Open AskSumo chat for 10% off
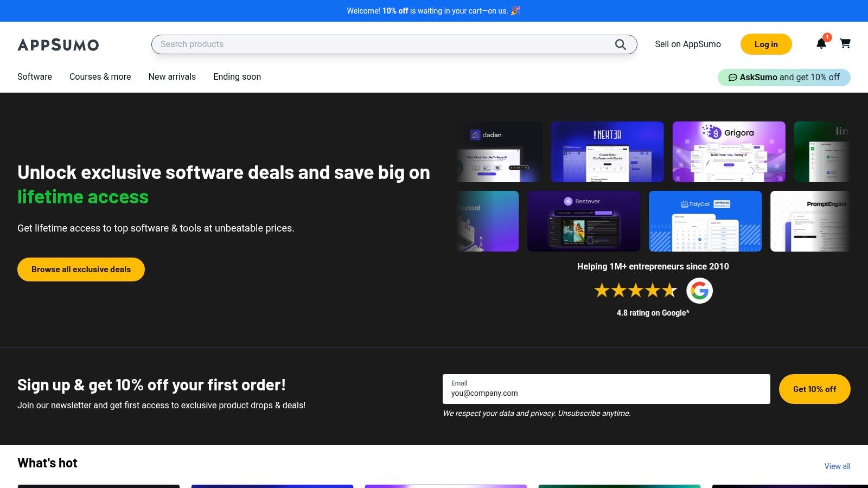This screenshot has height=488, width=868. point(783,77)
